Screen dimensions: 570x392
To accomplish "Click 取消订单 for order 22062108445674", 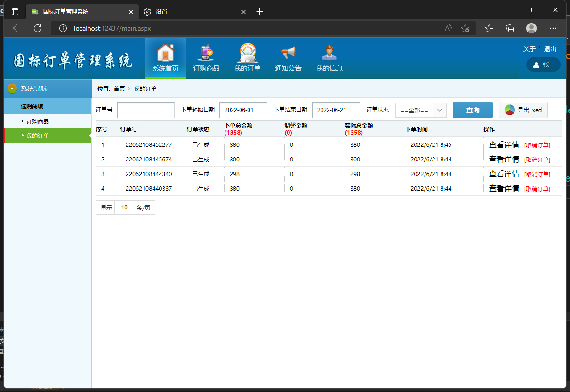I will pyautogui.click(x=537, y=160).
